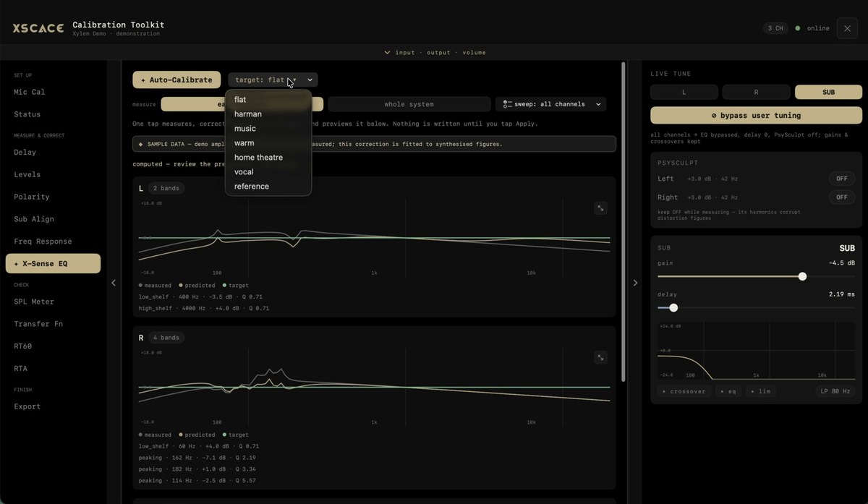Expand the input output volume bar

point(434,52)
